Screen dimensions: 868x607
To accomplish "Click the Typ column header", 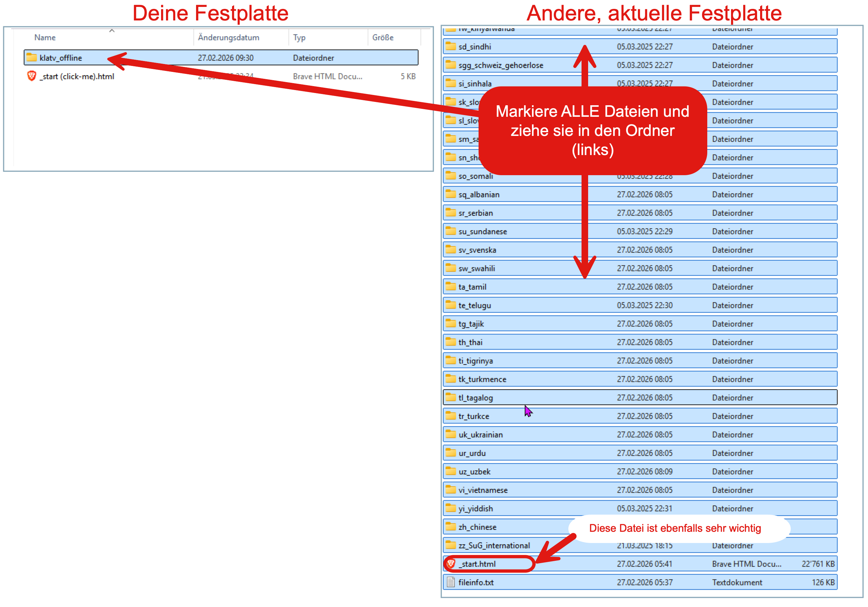I will click(x=299, y=37).
